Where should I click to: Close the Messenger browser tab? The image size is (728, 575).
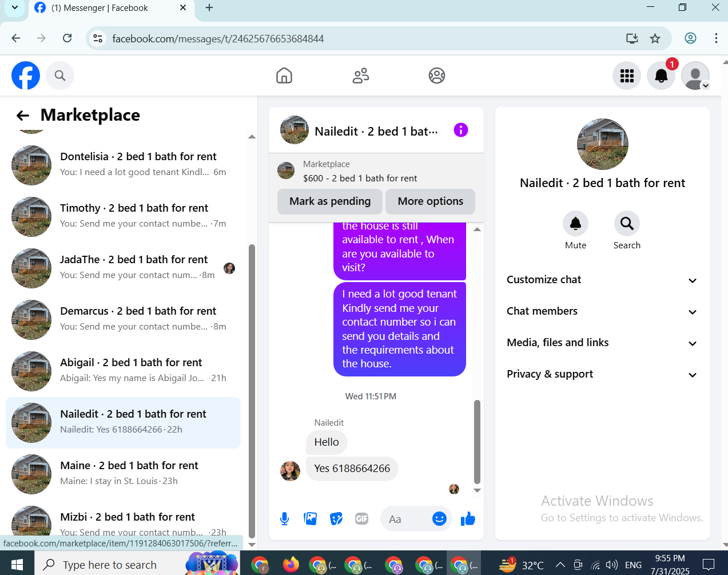183,8
